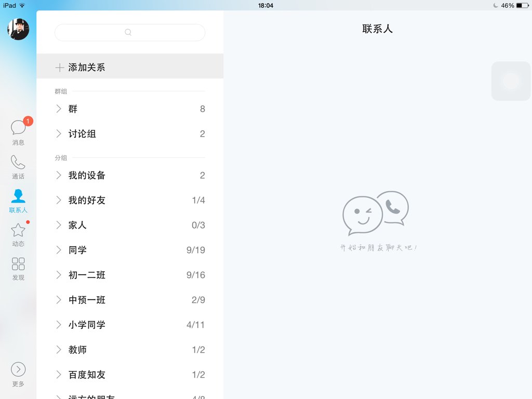Tap the profile avatar at top left
The height and width of the screenshot is (399, 532).
pyautogui.click(x=18, y=30)
